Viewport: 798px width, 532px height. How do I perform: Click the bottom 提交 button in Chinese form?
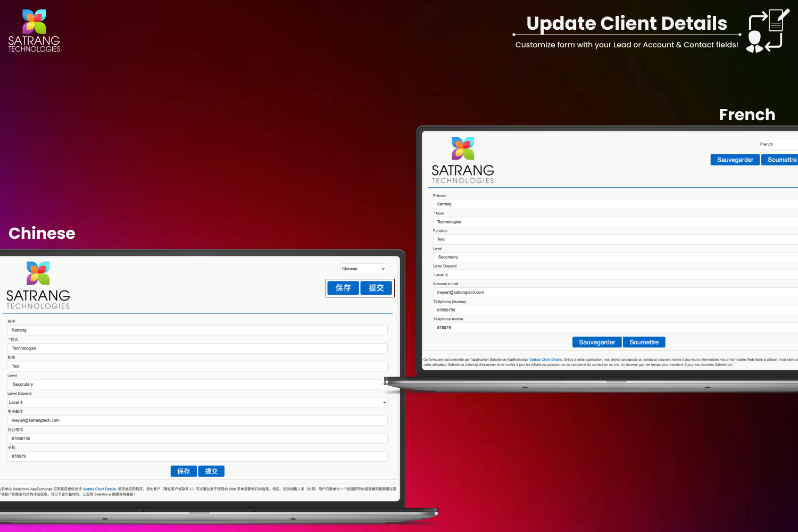pos(211,471)
